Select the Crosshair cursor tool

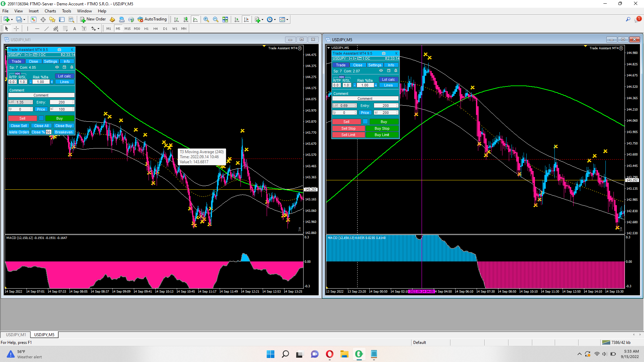click(16, 29)
